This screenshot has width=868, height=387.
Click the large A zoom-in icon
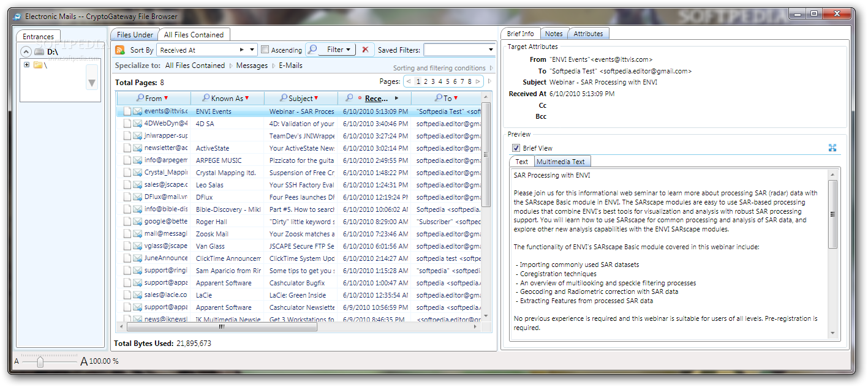coord(84,361)
